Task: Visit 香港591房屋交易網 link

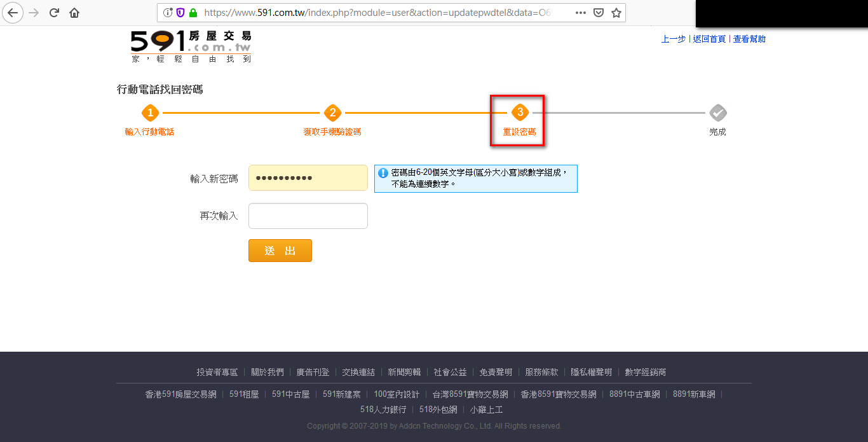Action: pos(181,394)
